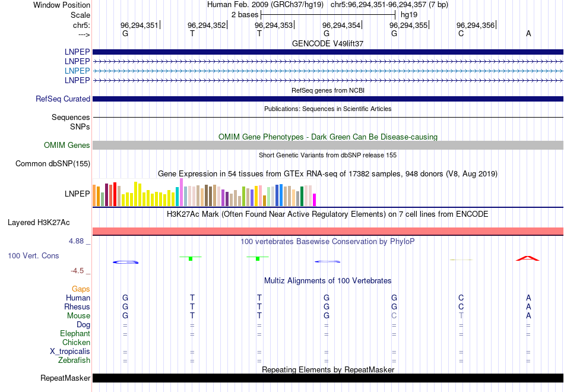Click the black RepeatMasker bar
Viewport: 564px width, 392px height.
[x=328, y=378]
